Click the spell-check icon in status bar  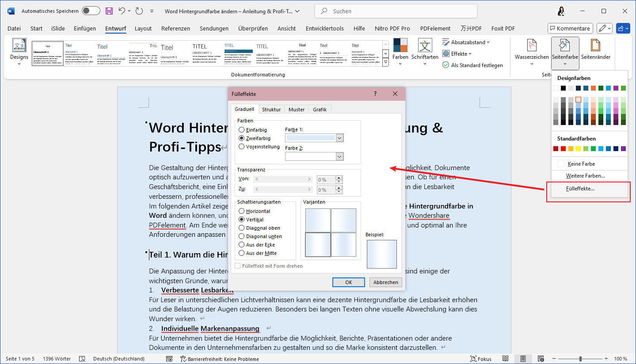pos(82,359)
